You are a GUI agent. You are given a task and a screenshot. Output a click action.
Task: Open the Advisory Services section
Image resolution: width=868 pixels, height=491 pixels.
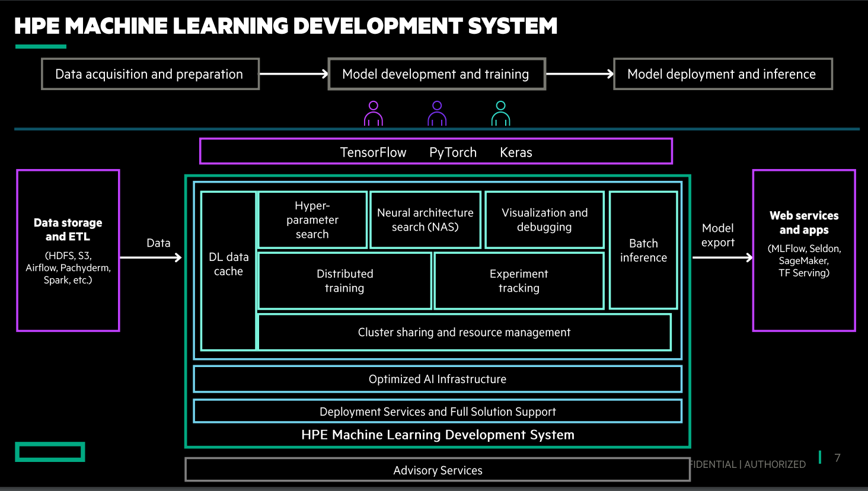(438, 470)
